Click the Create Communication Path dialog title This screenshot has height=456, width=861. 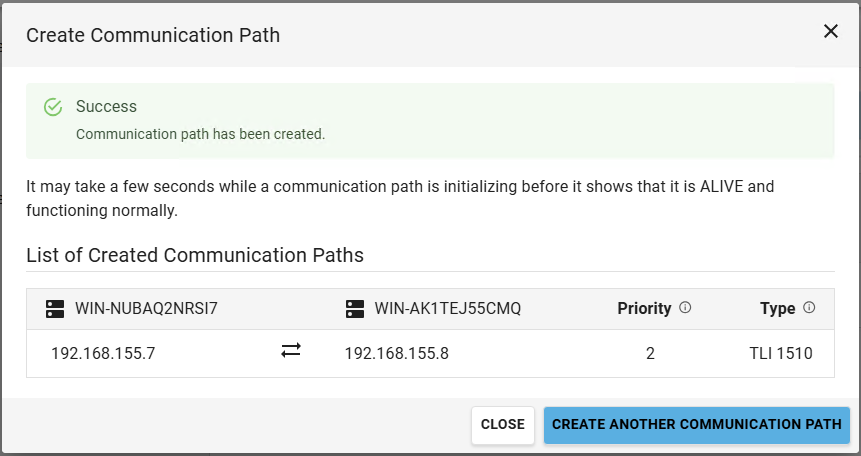(153, 35)
